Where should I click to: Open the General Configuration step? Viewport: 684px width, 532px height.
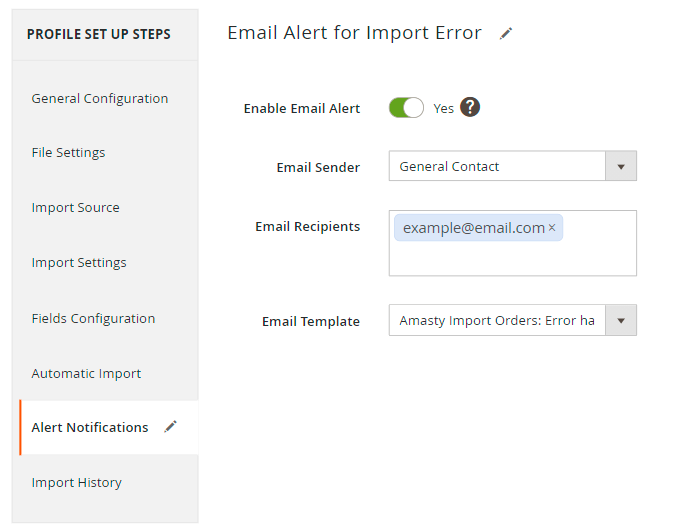[100, 98]
